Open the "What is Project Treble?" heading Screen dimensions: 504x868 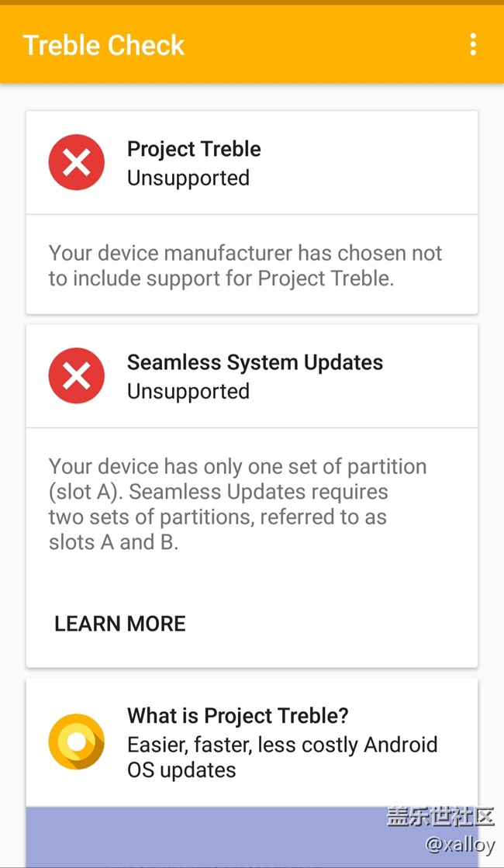(x=238, y=715)
